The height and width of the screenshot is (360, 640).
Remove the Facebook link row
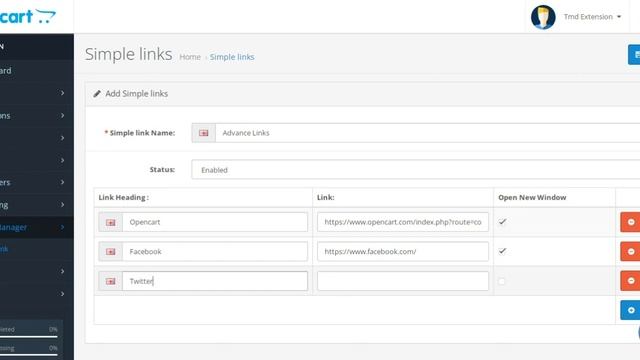[x=630, y=251]
